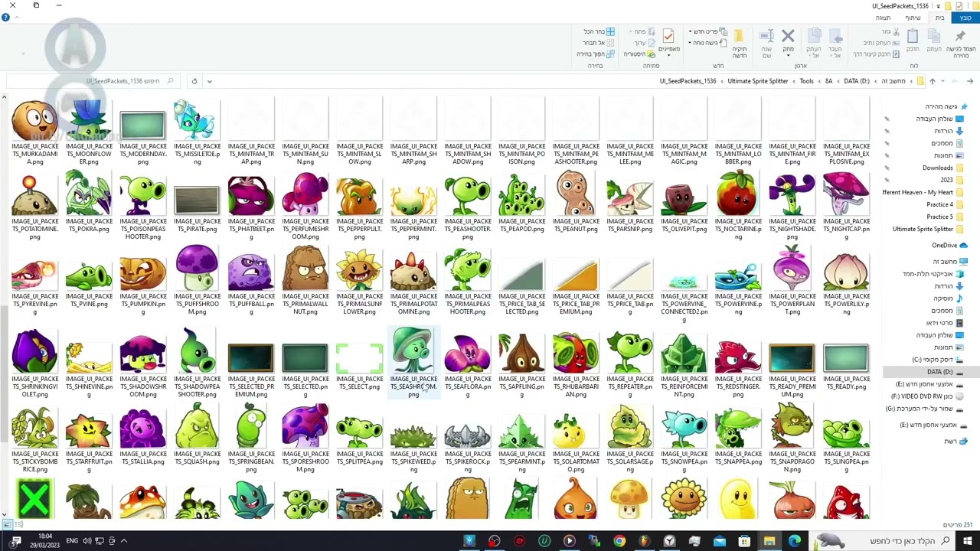
Task: Open the New item (פריט חדש) dropdown
Action: 707,31
